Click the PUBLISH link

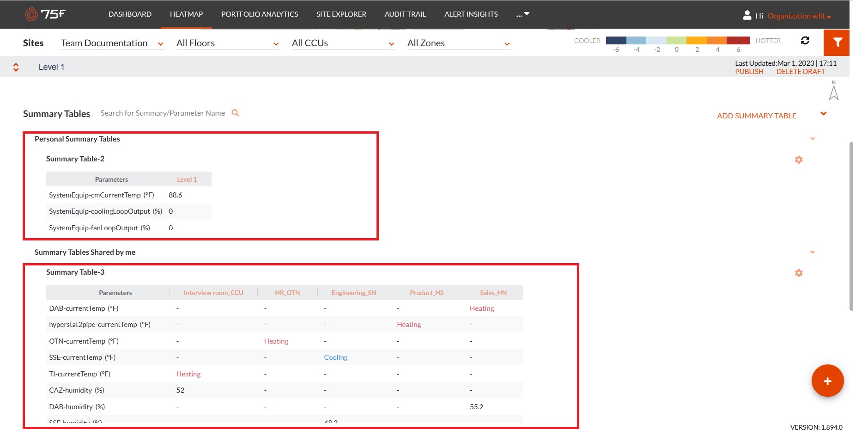click(749, 72)
